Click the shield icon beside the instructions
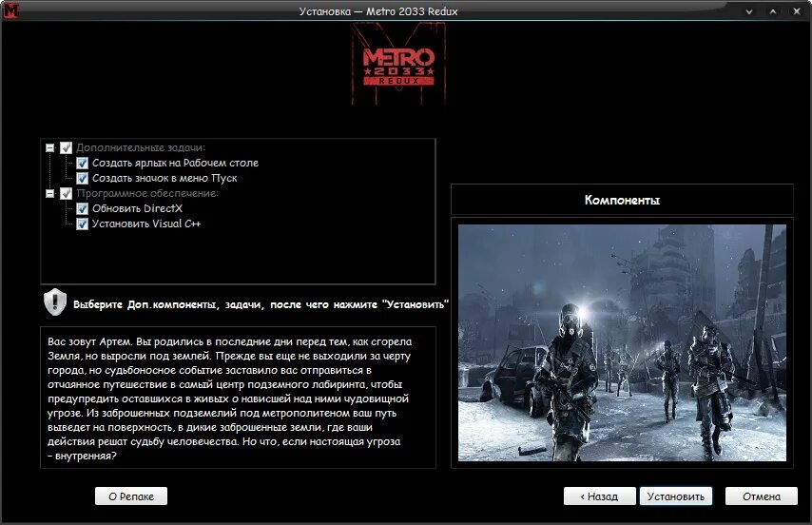Screen dimensions: 812x525 pyautogui.click(x=55, y=302)
